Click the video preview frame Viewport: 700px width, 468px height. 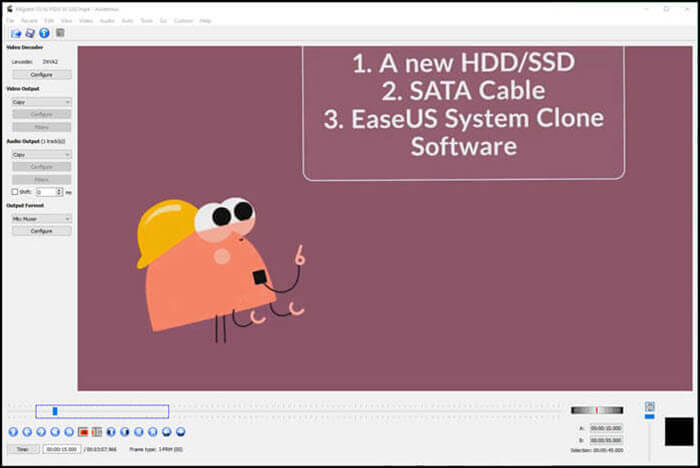coord(385,218)
